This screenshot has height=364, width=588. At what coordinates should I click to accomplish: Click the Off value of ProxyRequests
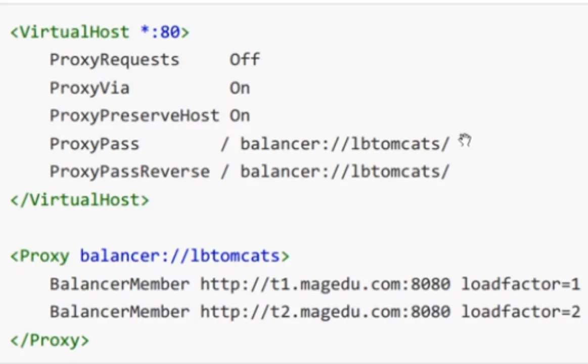245,59
